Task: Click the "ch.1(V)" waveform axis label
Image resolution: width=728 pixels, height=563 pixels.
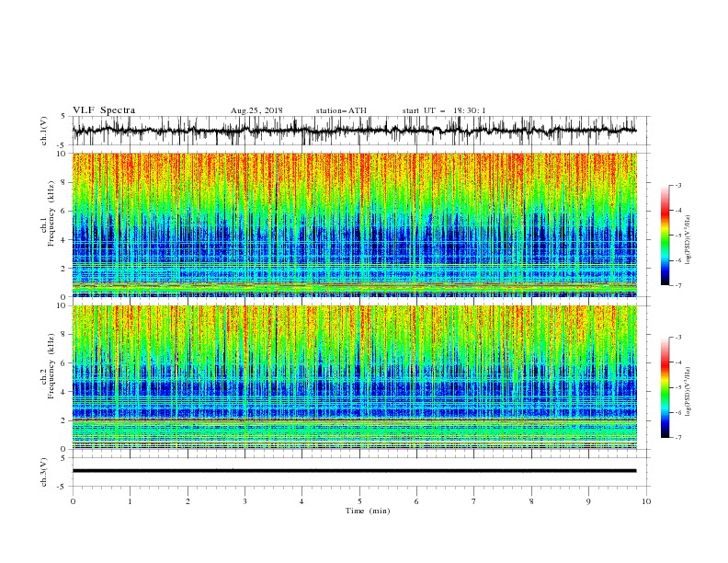Action: point(44,131)
